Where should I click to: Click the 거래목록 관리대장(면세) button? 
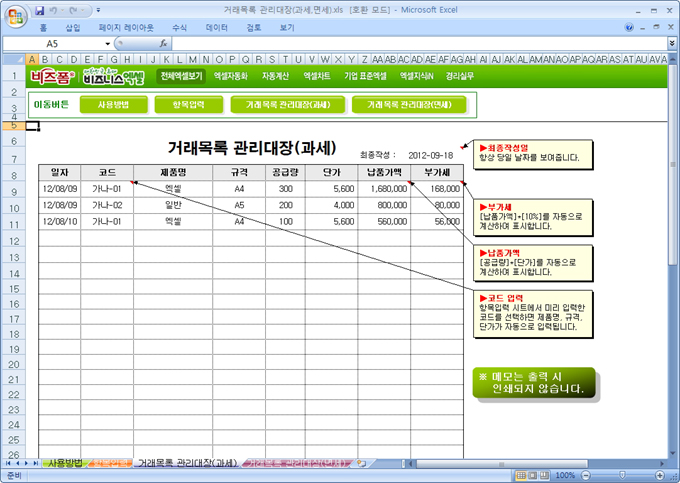409,103
